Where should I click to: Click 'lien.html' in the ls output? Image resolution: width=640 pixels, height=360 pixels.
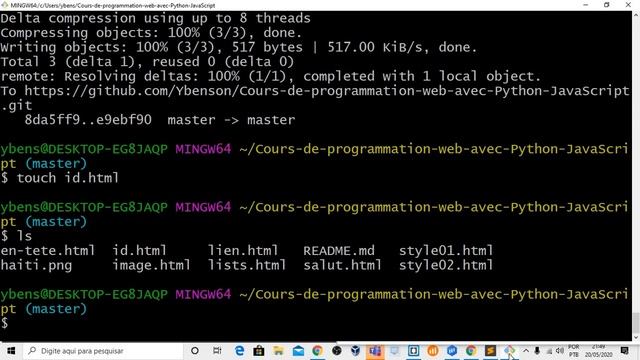click(243, 250)
